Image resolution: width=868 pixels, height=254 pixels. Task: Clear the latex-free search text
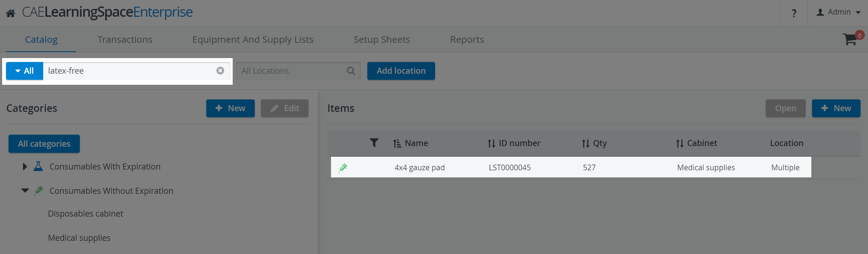click(220, 71)
